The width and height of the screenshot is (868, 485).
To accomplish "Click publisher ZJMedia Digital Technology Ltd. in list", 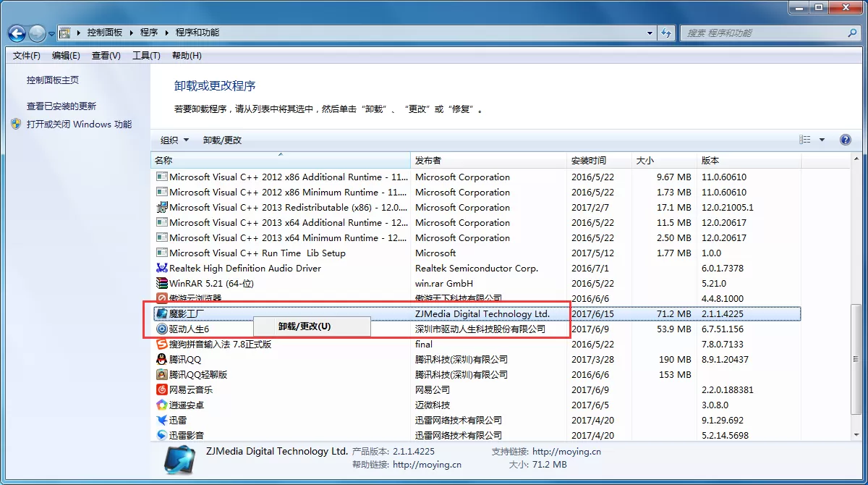I will tap(482, 313).
